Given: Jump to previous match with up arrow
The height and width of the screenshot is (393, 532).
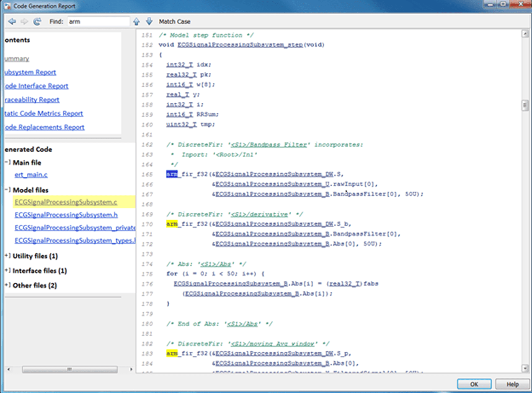Looking at the screenshot, I should 136,21.
